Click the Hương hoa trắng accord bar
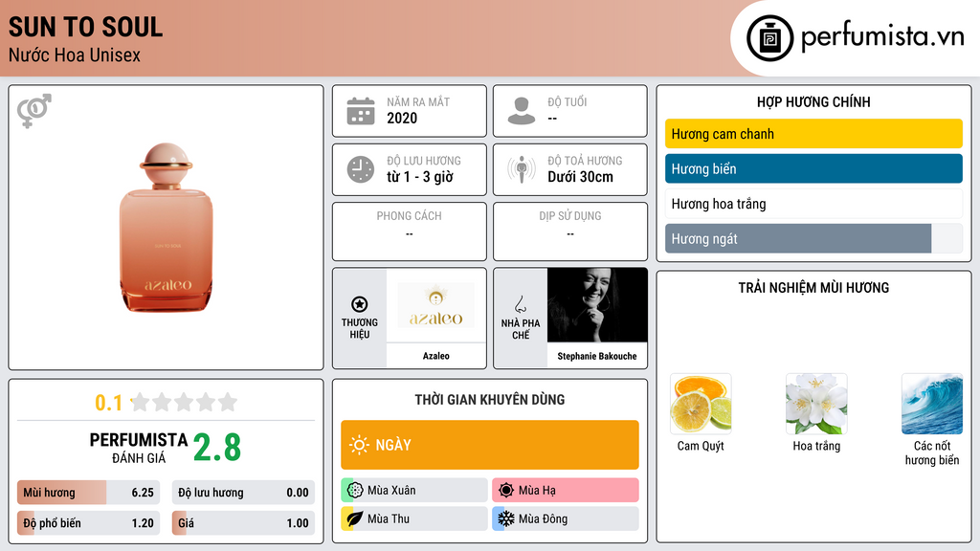 coord(813,204)
